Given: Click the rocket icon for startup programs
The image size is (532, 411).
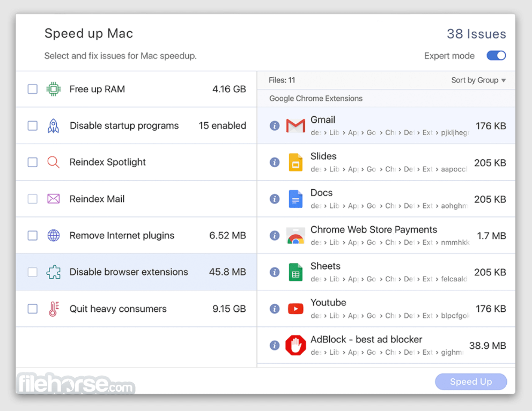Looking at the screenshot, I should click(53, 126).
